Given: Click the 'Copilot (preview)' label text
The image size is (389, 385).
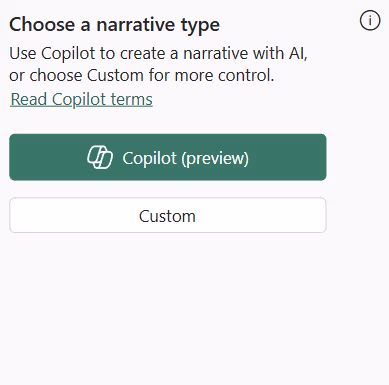Looking at the screenshot, I should (x=186, y=158).
